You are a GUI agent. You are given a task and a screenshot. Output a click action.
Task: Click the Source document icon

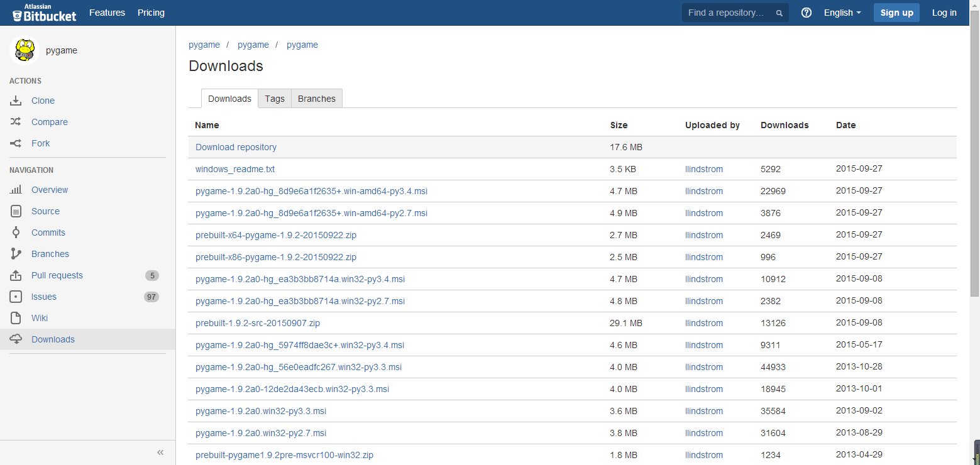coord(16,211)
